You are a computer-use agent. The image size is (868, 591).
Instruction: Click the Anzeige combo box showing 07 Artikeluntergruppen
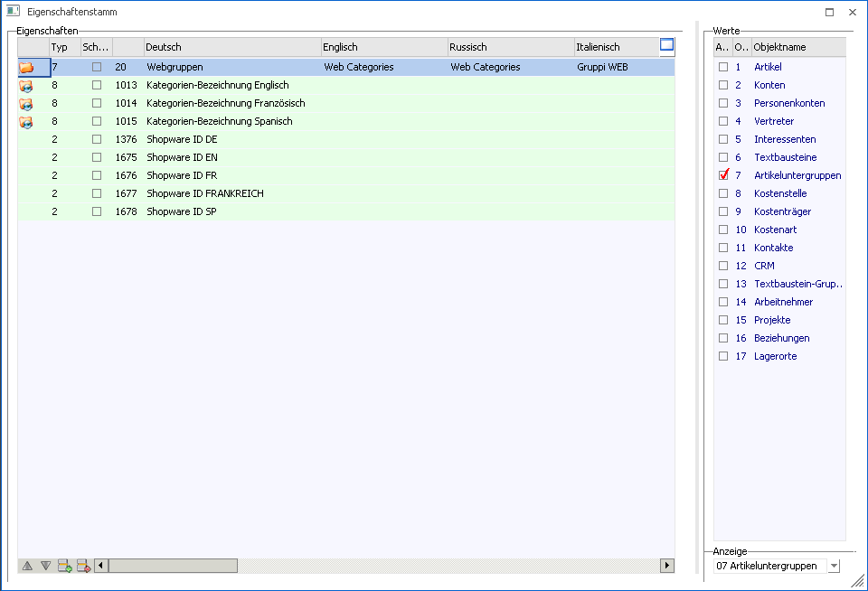[x=769, y=566]
